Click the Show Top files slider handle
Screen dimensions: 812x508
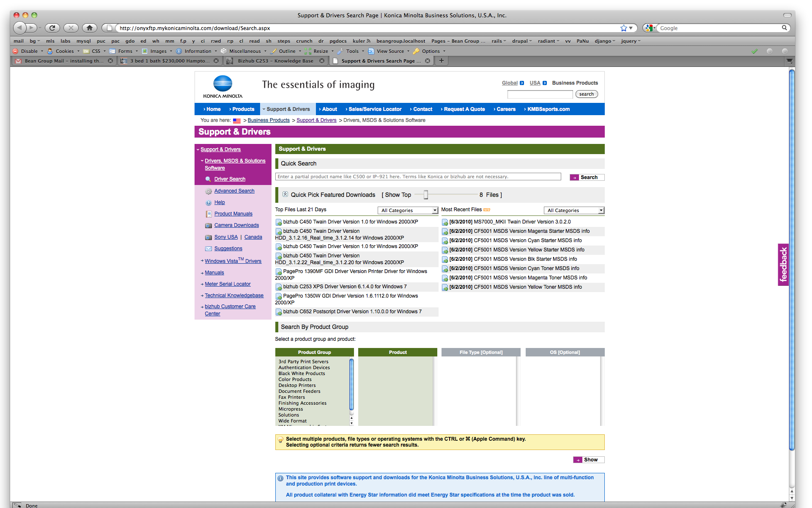point(426,195)
